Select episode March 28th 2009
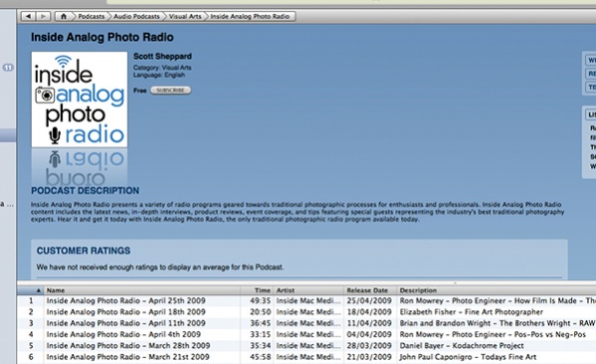The image size is (596, 364). [x=128, y=346]
